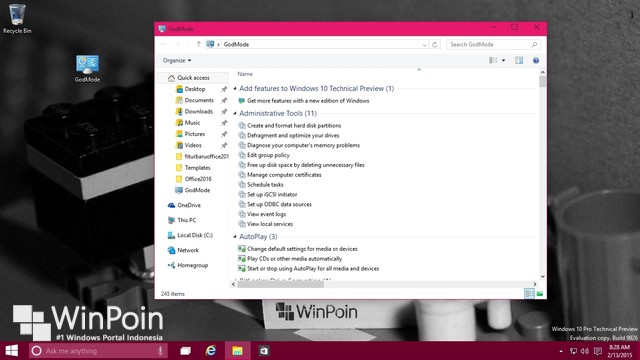Select Quick access in navigation pane
Screen dimensions: 640x360
[x=193, y=78]
